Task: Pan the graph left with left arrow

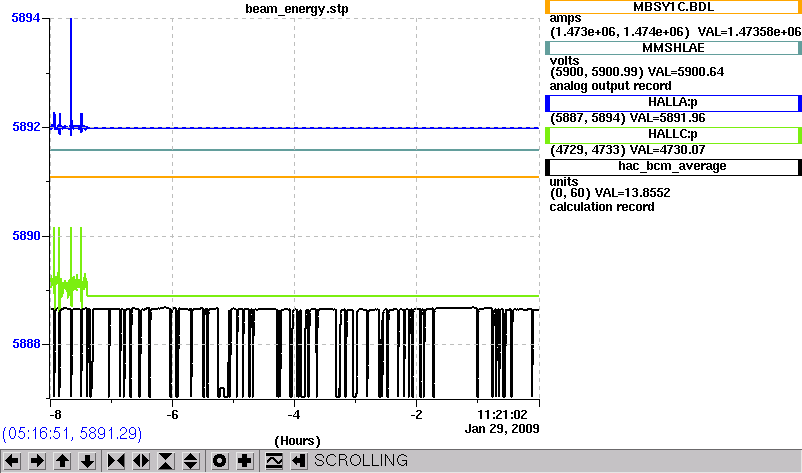Action: point(12,461)
